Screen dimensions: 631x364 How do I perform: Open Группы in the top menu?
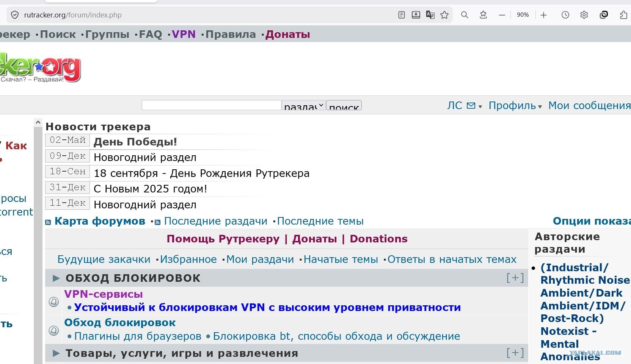[x=107, y=34]
